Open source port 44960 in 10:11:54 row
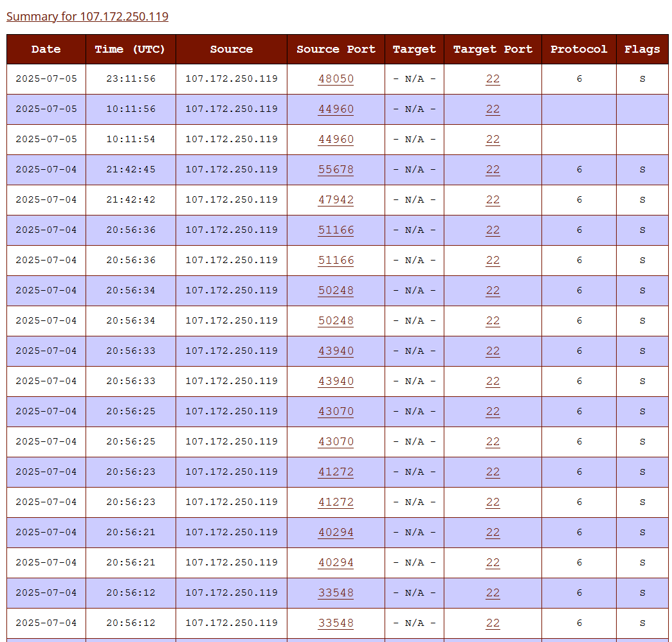Image resolution: width=672 pixels, height=642 pixels. point(336,140)
